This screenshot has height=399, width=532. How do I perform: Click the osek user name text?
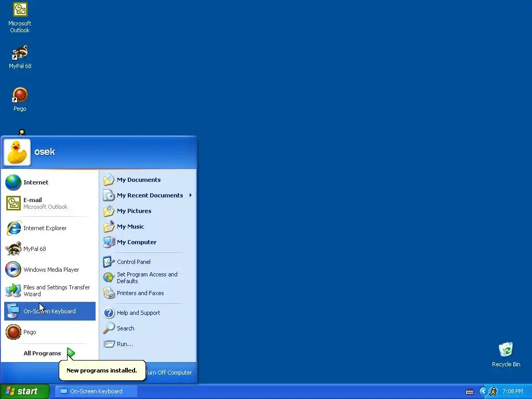tap(45, 152)
